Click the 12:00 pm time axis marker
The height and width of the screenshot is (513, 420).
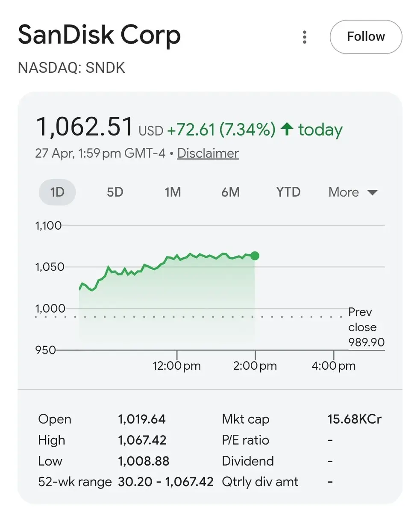(177, 366)
